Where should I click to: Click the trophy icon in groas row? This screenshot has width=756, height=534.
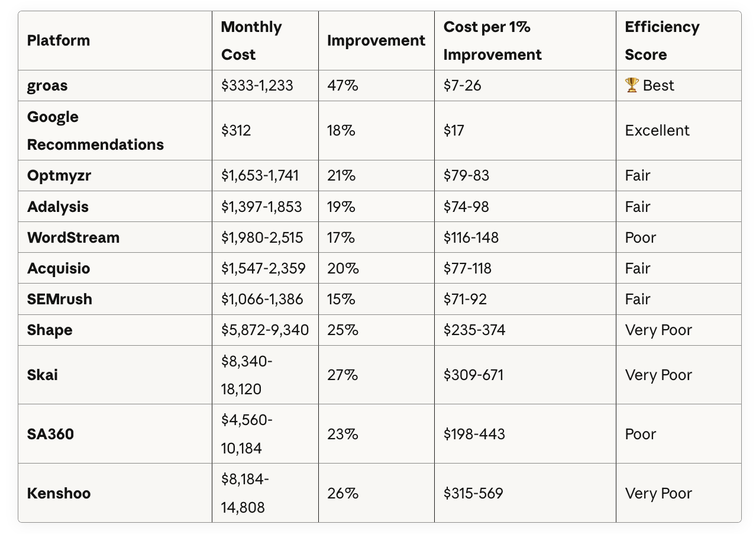click(632, 85)
